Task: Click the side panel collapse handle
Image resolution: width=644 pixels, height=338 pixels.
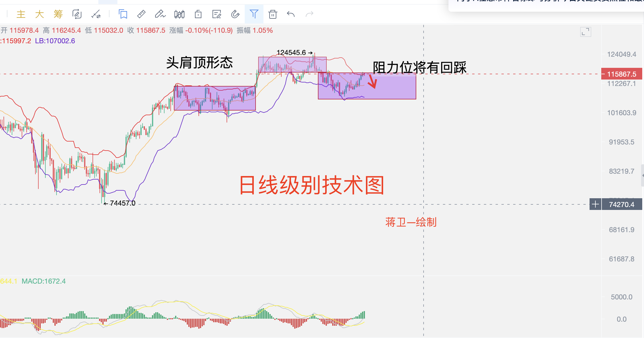Action: (x=643, y=175)
